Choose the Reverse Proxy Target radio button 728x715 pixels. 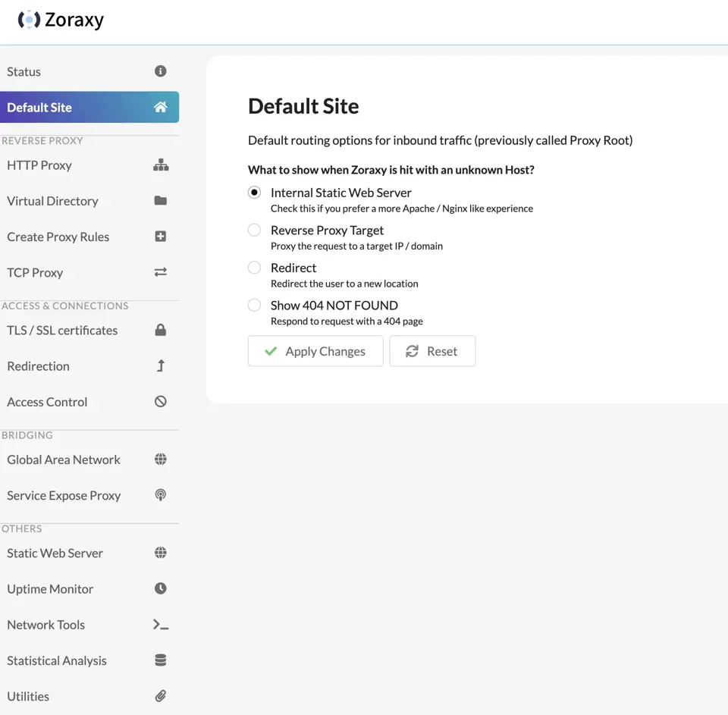pyautogui.click(x=254, y=230)
